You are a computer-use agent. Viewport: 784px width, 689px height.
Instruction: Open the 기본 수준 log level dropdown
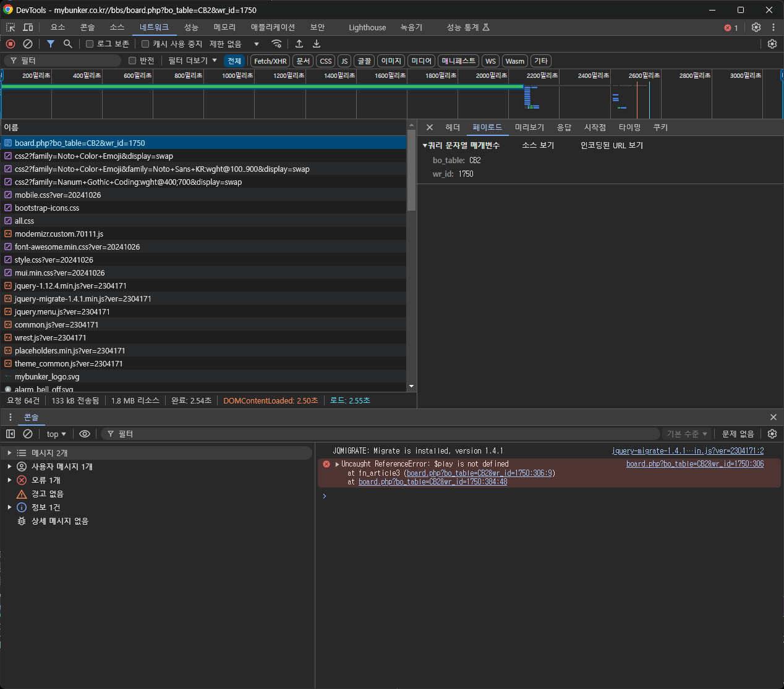686,434
